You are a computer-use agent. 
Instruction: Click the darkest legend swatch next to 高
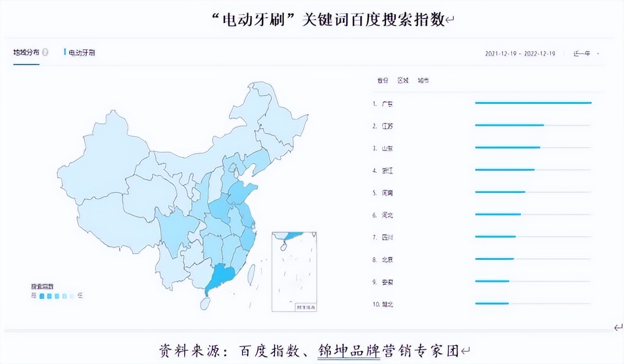tap(42, 296)
